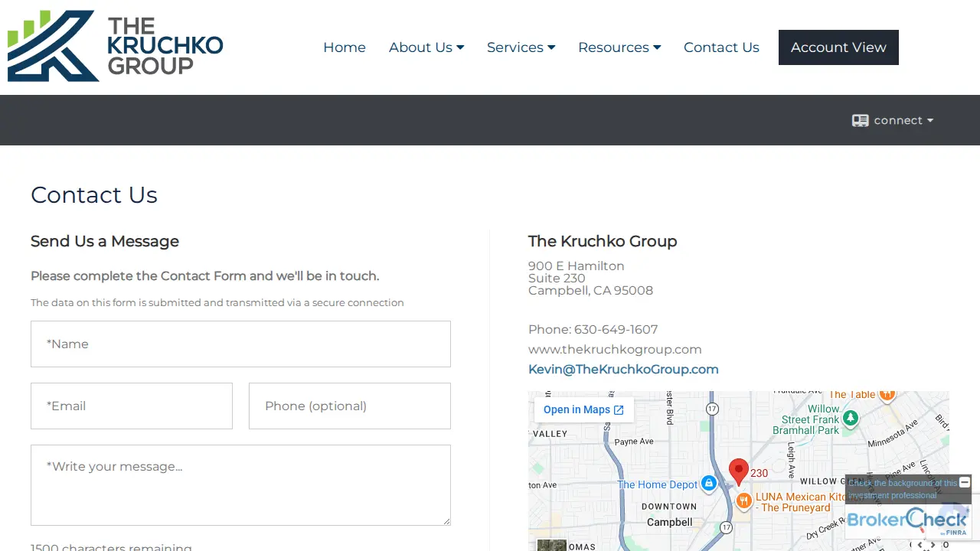Click the message box resize handle
Image resolution: width=980 pixels, height=551 pixels.
coord(446,521)
